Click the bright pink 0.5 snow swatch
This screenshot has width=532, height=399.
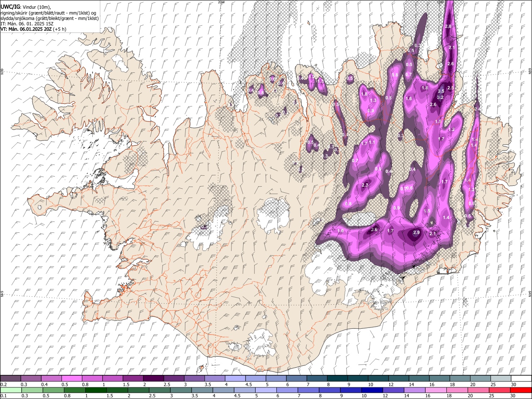tap(71, 378)
